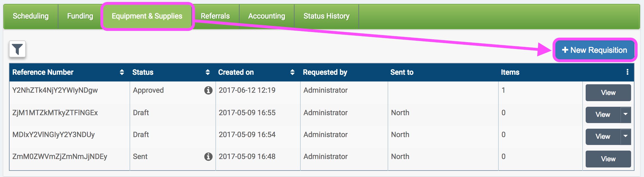Create a New Requisition
The height and width of the screenshot is (177, 644).
(x=594, y=50)
